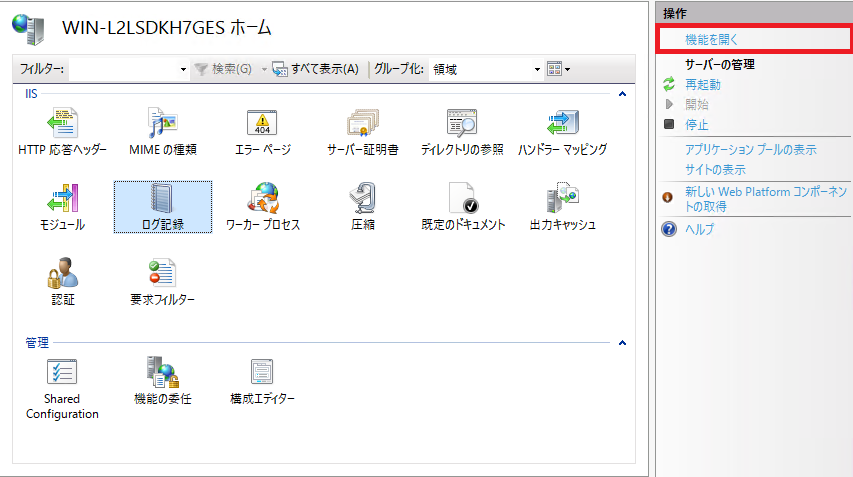Open the Shared Configuration icon
This screenshot has width=853, height=477.
(62, 372)
